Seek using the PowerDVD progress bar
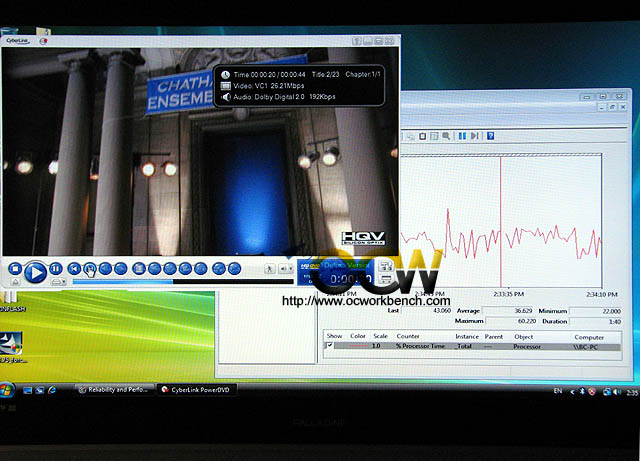640x461 pixels. click(183, 281)
